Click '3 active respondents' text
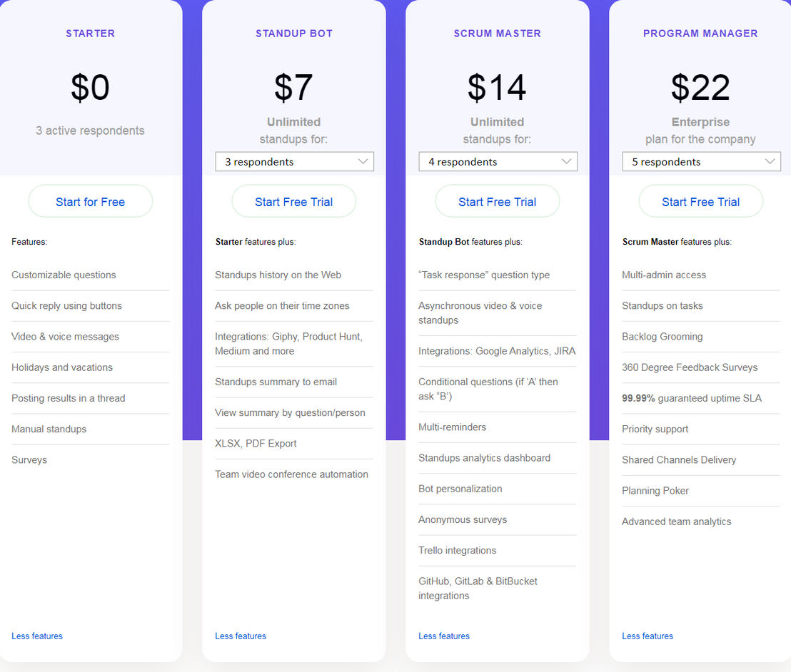The width and height of the screenshot is (791, 672). click(90, 131)
